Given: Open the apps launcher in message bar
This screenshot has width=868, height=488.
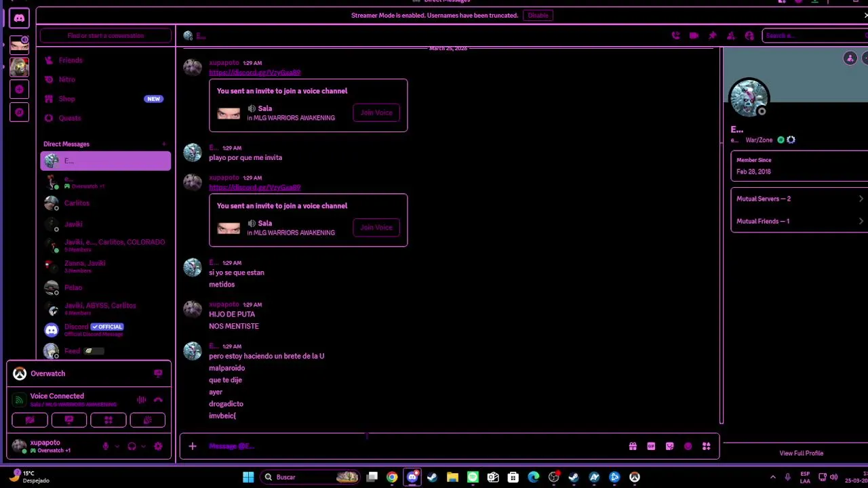Looking at the screenshot, I should [706, 446].
